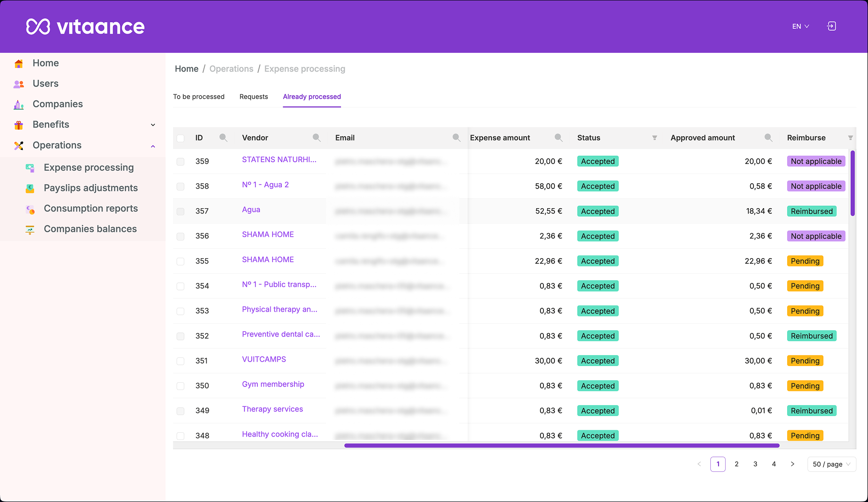Click the Consumption reports coin icon
This screenshot has height=502, width=868.
pos(30,208)
